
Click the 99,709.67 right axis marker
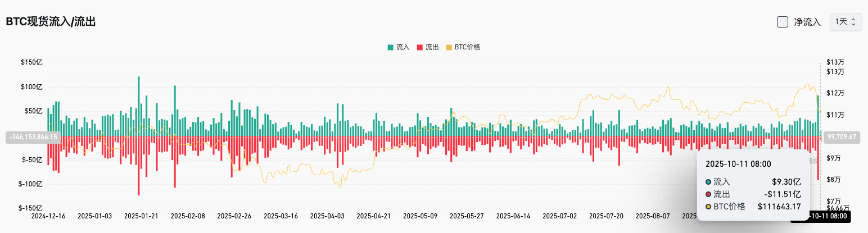point(842,136)
